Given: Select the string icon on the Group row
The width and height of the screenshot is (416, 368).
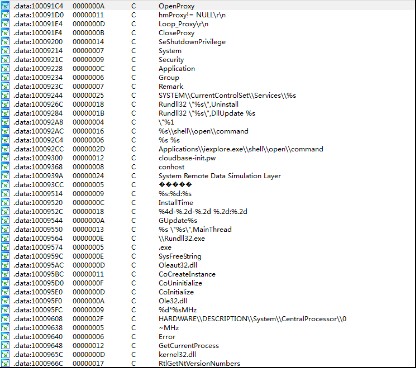Looking at the screenshot, I should pos(5,77).
